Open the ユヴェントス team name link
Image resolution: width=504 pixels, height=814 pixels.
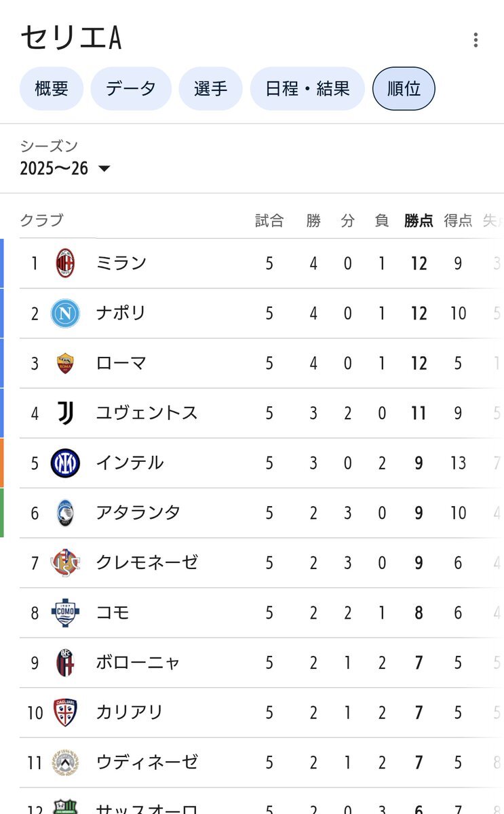147,413
